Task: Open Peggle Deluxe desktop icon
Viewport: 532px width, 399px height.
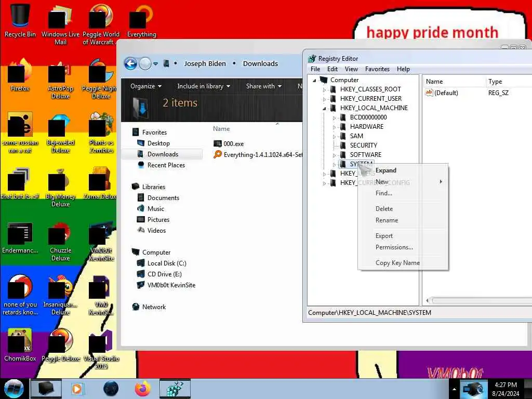Action: click(x=60, y=344)
